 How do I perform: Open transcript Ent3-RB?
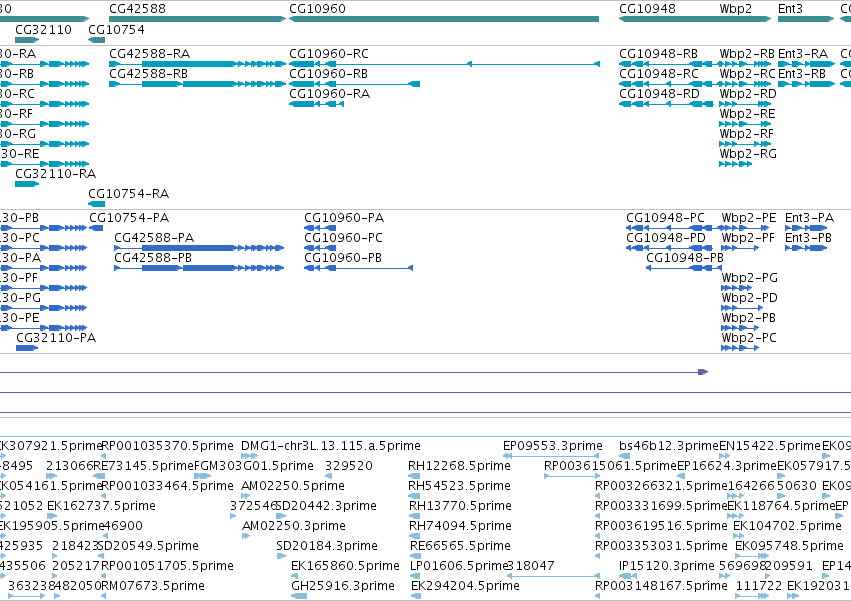pos(802,74)
